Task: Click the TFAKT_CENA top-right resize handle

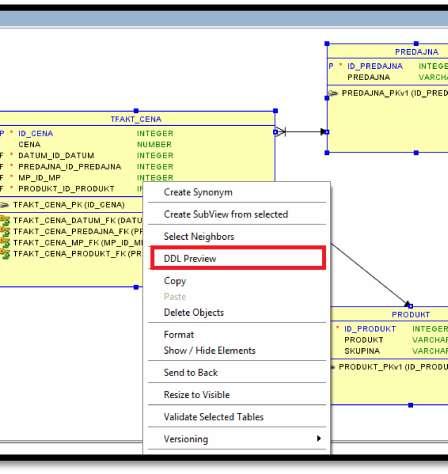Action: [x=275, y=111]
